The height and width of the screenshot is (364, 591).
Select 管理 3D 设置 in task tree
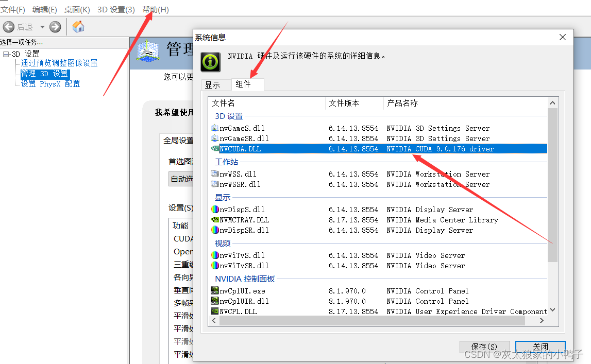point(44,74)
